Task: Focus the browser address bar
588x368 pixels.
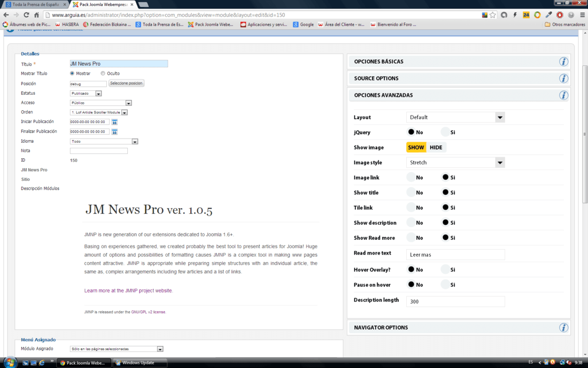Action: click(x=262, y=15)
